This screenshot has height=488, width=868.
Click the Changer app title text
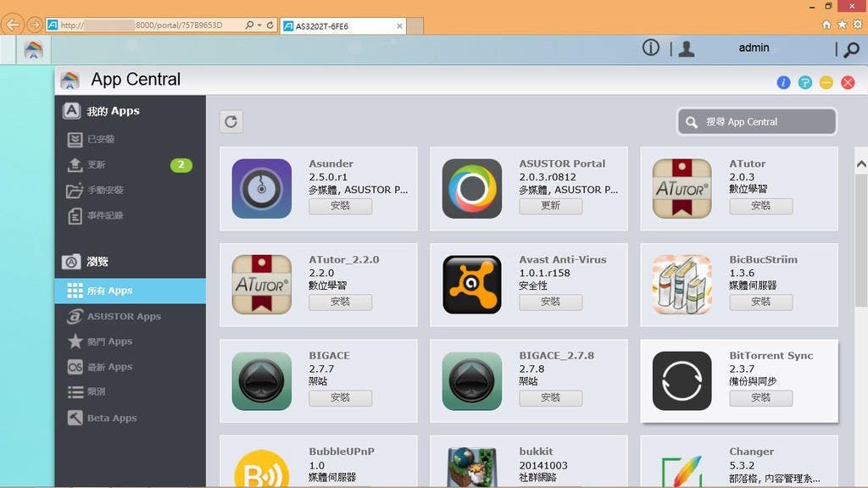(751, 452)
